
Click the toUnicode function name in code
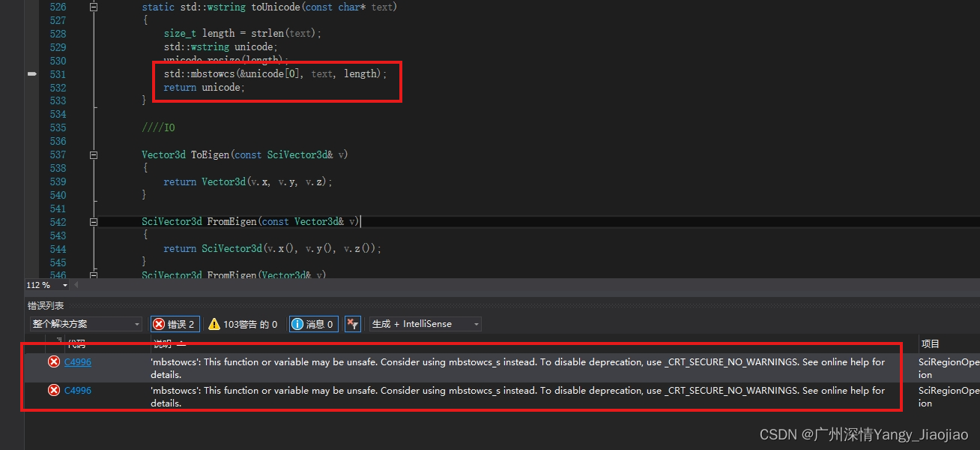(x=276, y=7)
